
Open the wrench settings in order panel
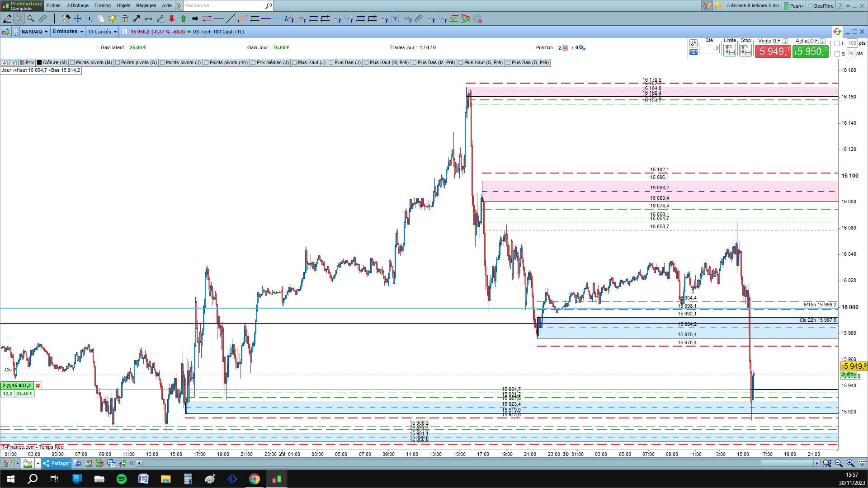[x=693, y=43]
